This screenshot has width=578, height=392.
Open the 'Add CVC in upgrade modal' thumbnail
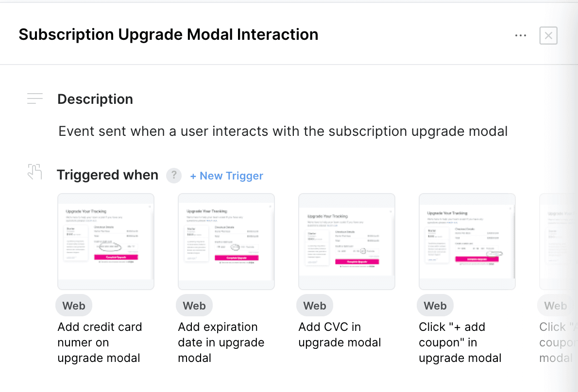pos(346,241)
